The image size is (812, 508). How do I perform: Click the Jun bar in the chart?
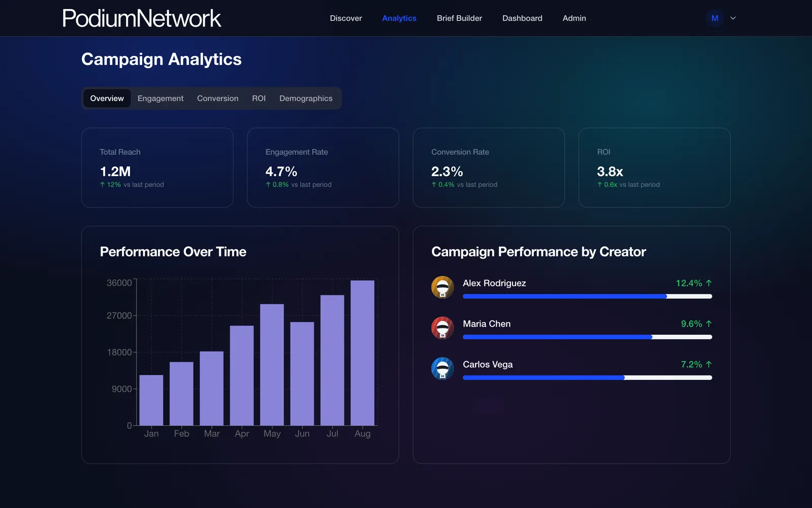click(x=302, y=374)
